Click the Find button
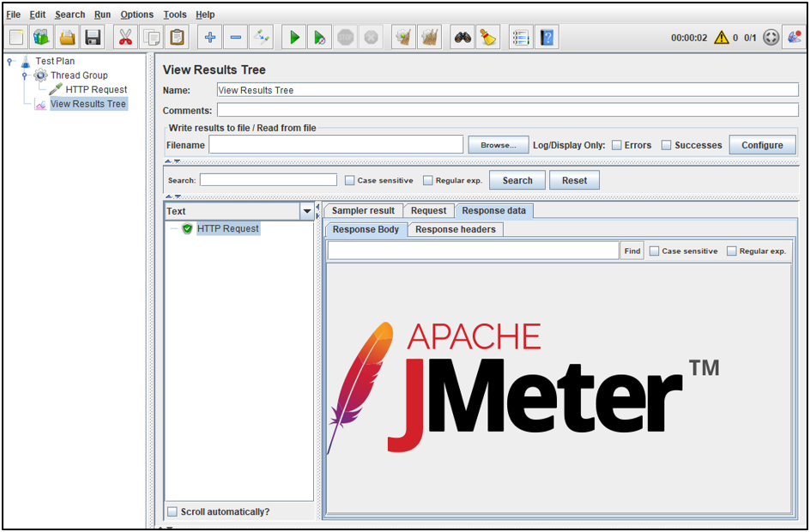The height and width of the screenshot is (532, 810). [632, 251]
